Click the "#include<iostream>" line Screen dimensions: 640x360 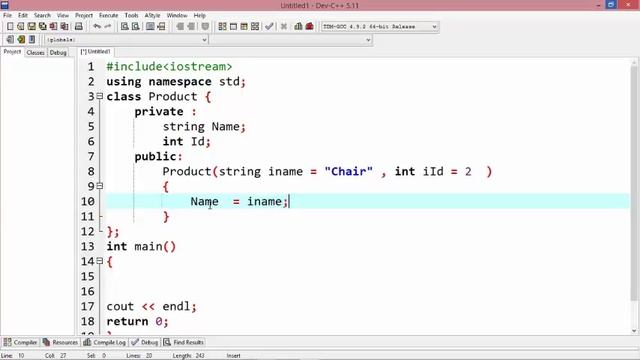coord(169,67)
